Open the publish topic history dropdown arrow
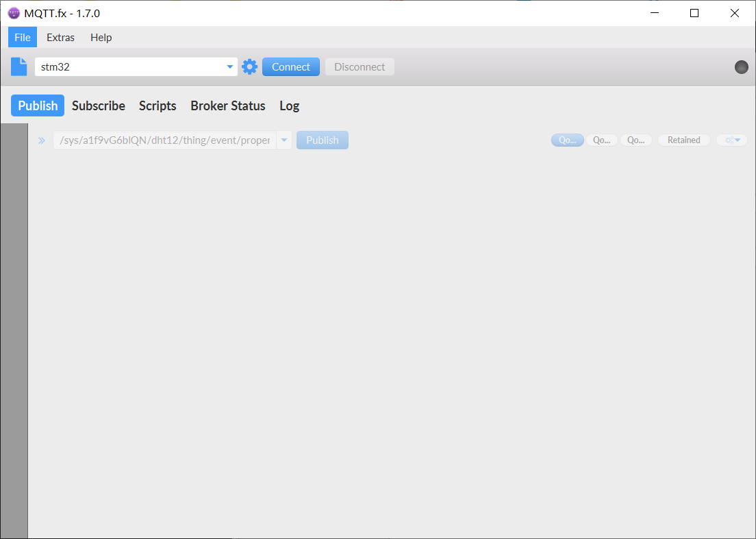 (284, 140)
